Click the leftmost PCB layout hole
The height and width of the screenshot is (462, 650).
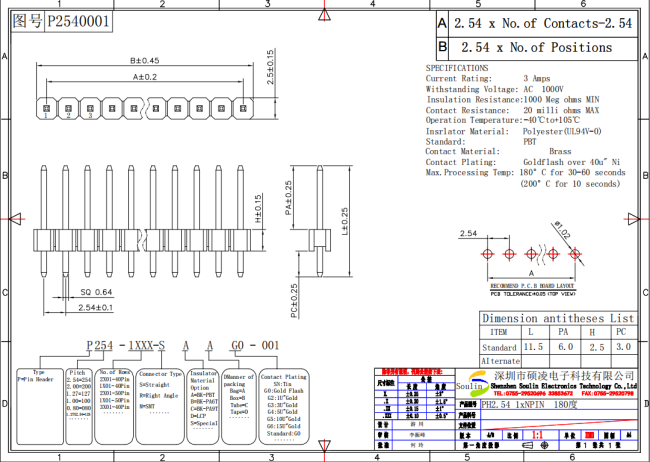[x=488, y=256]
